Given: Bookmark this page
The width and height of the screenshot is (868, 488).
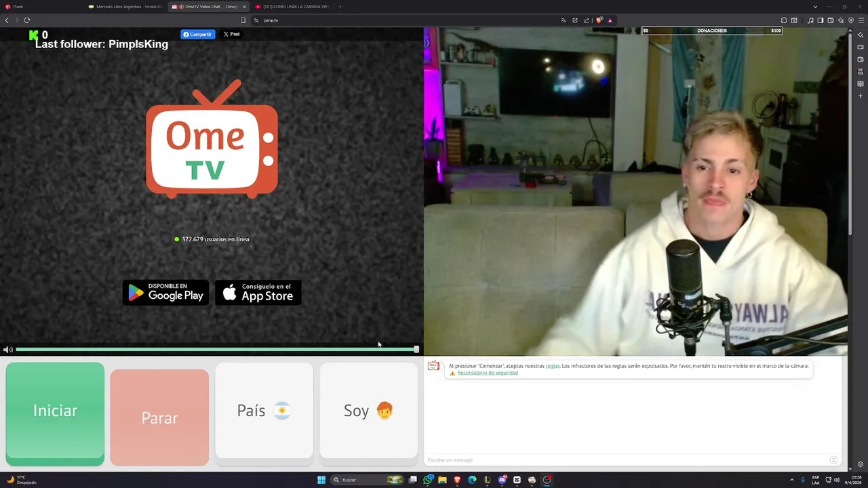Looking at the screenshot, I should (x=243, y=20).
